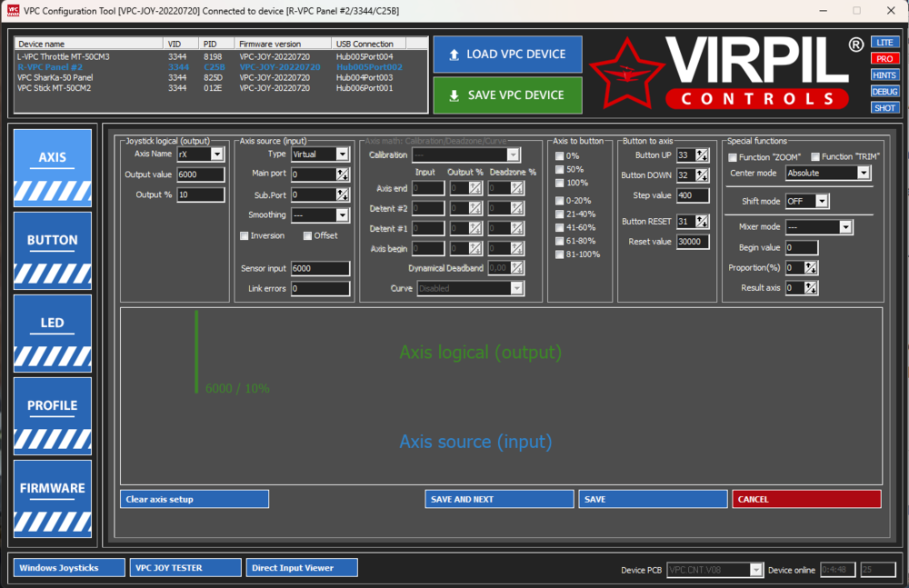The width and height of the screenshot is (909, 588).
Task: Switch to PRO mode
Action: [884, 58]
